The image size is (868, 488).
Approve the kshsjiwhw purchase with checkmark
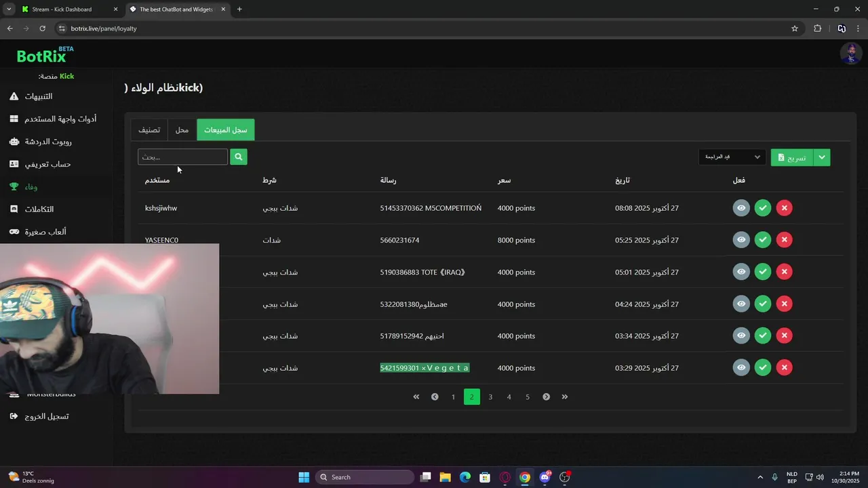pos(763,208)
